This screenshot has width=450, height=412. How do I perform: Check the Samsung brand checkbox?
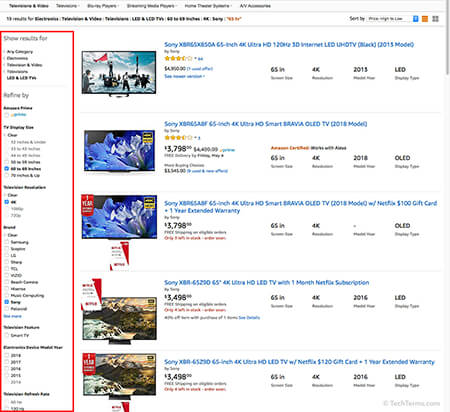(x=7, y=242)
